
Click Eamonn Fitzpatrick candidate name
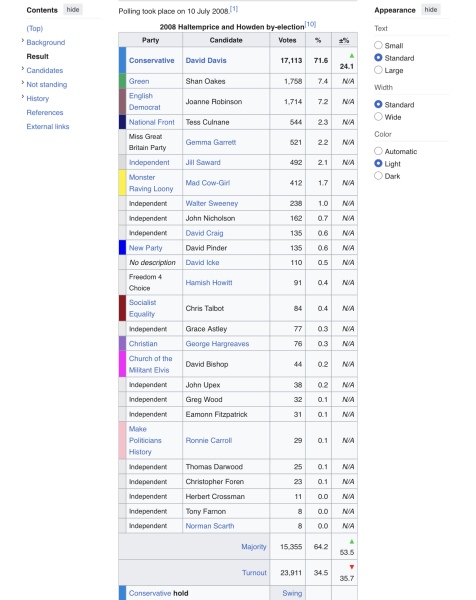(217, 414)
